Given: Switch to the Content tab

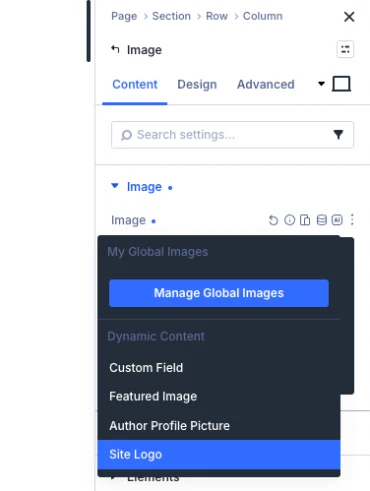Looking at the screenshot, I should click(135, 84).
